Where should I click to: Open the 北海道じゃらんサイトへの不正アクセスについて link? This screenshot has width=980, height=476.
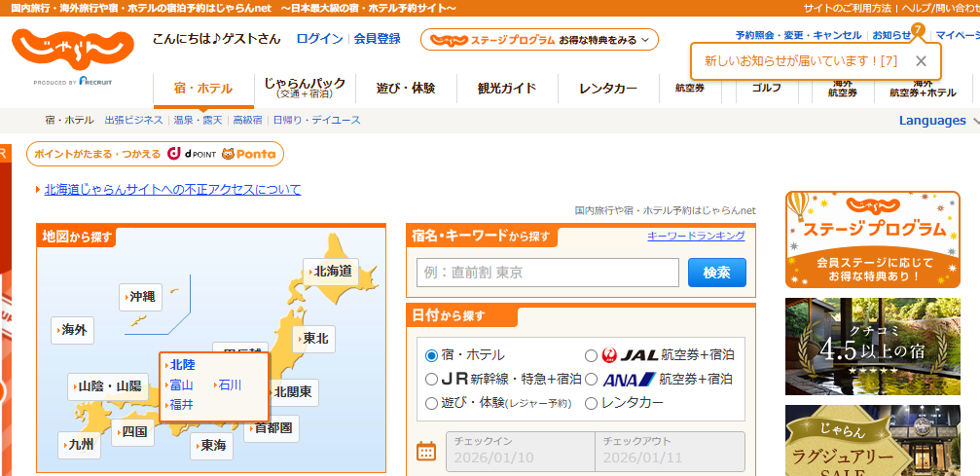(x=172, y=190)
